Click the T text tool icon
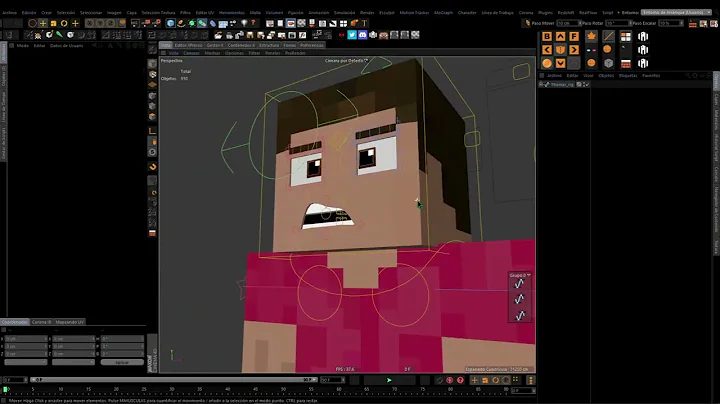This screenshot has height=404, width=720. tap(365, 23)
